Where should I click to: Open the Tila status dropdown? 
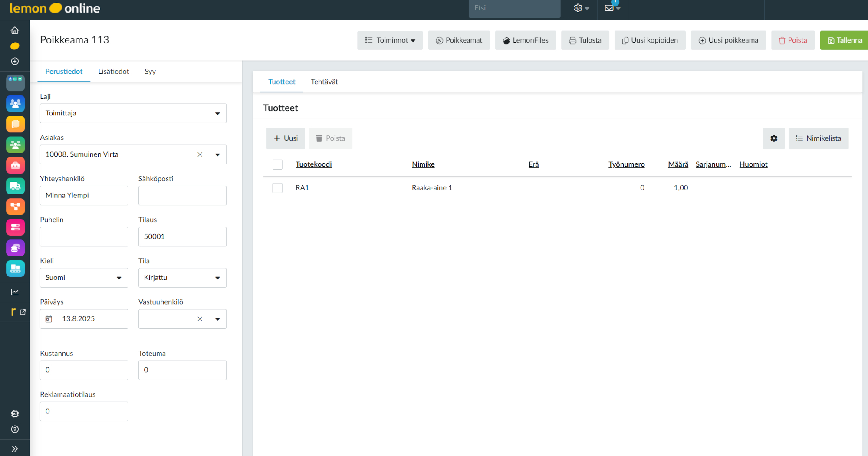coord(217,278)
